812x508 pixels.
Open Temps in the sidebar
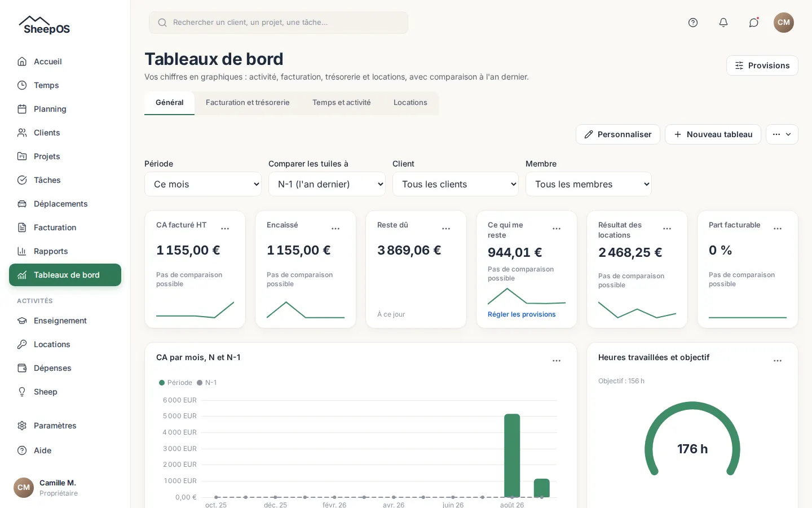[x=65, y=85]
